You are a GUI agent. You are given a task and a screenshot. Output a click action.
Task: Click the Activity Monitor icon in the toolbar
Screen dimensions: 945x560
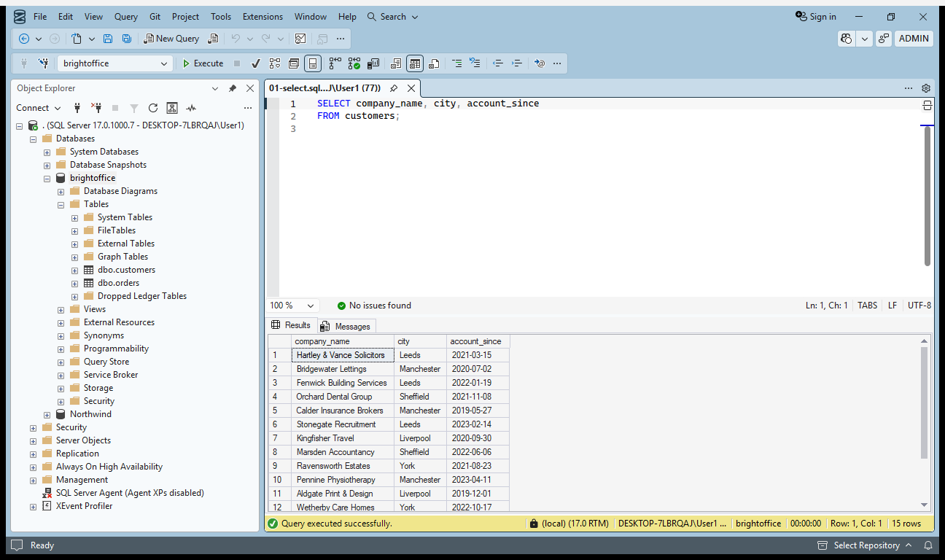(x=300, y=39)
